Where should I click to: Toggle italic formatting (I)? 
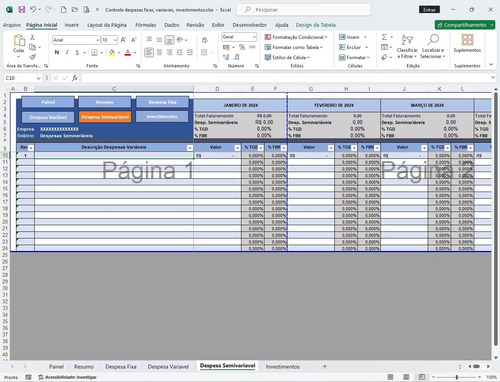coord(67,52)
